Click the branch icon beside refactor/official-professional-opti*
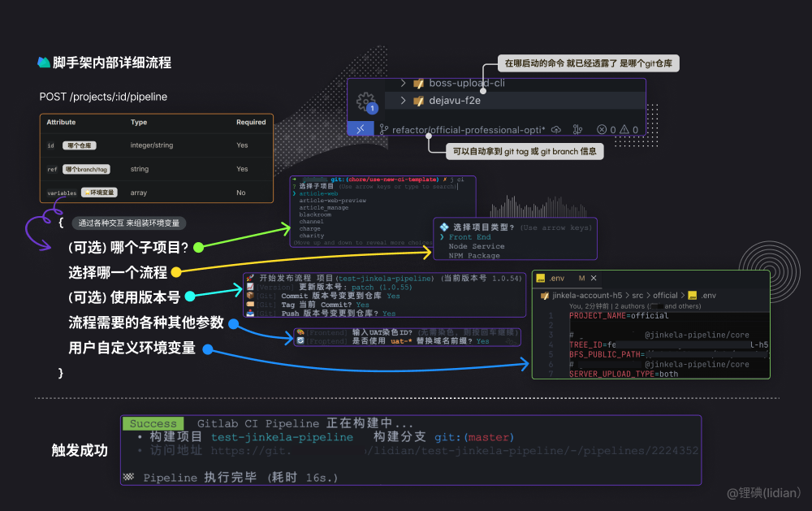The image size is (812, 511). 384,128
